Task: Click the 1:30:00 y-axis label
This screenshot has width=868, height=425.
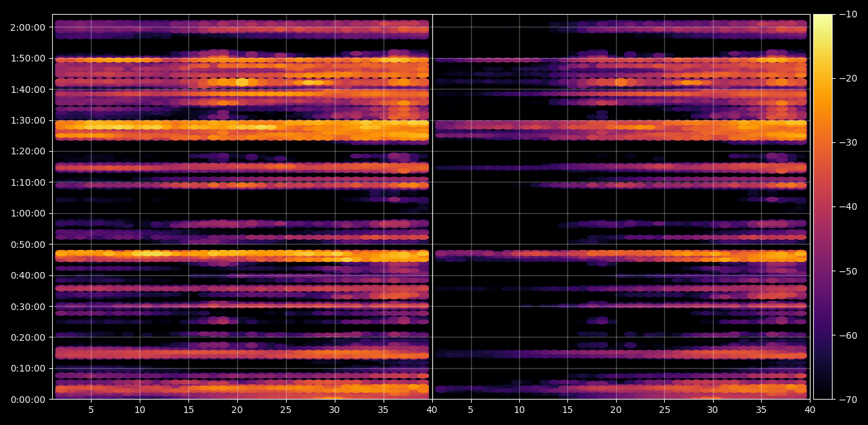Action: tap(28, 120)
